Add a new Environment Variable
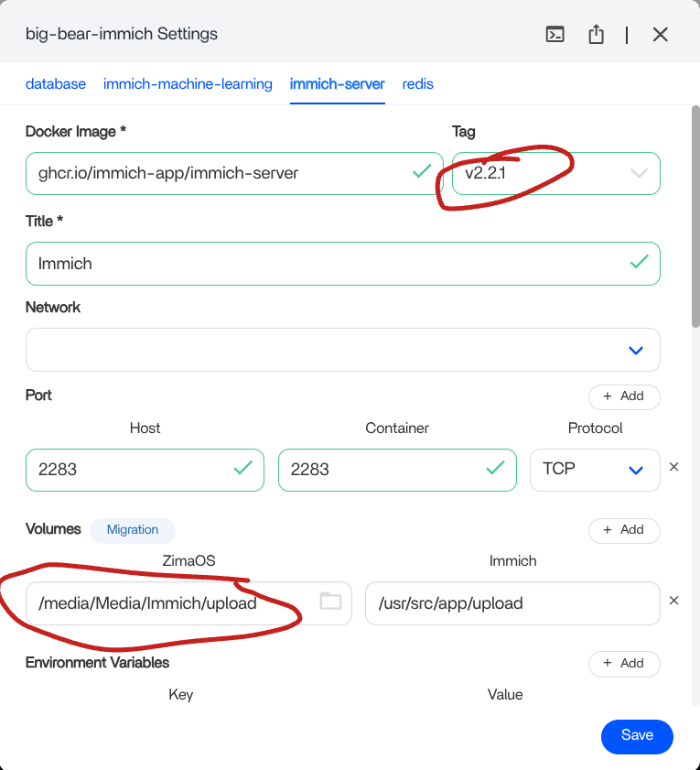This screenshot has height=770, width=700. coord(623,664)
